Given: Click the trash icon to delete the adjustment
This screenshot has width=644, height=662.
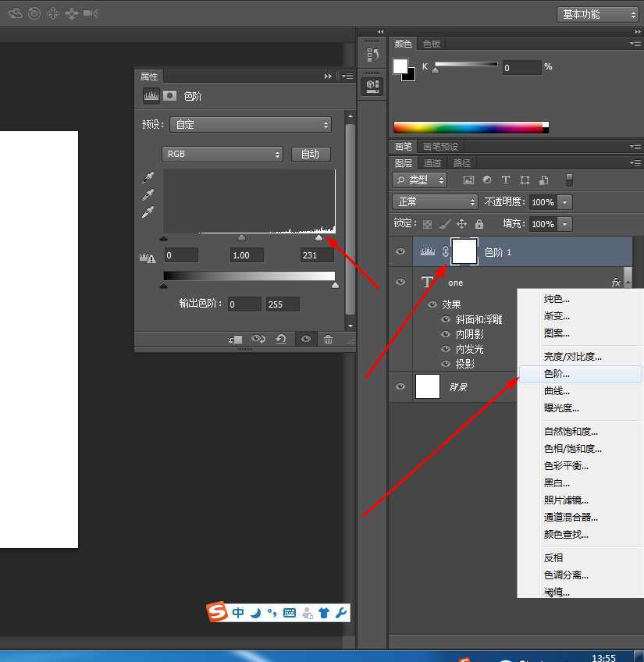Looking at the screenshot, I should 329,339.
